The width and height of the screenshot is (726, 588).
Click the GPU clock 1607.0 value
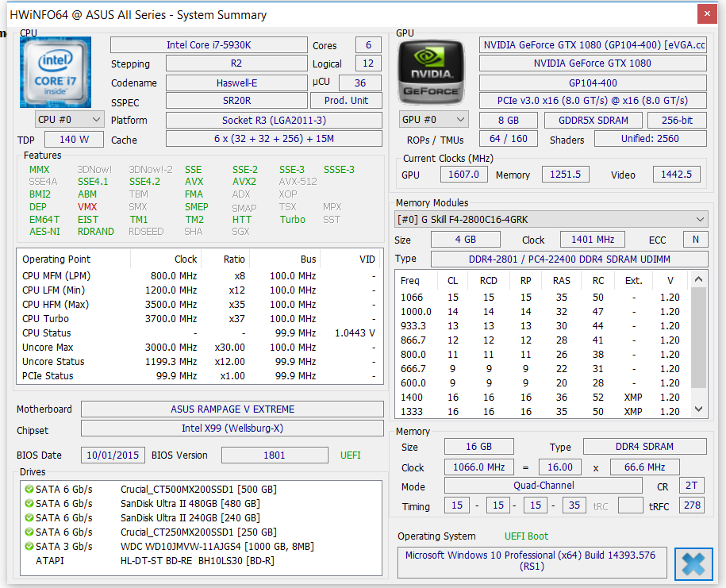tap(463, 175)
